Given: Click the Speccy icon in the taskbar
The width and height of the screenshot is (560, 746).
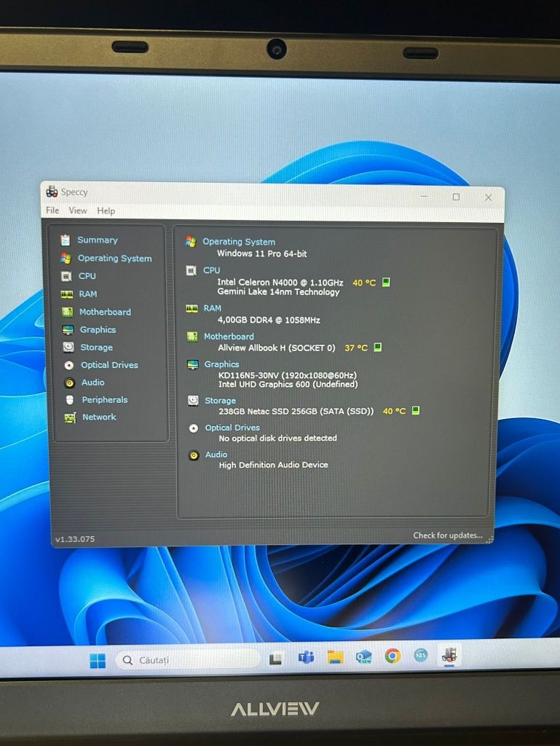Looking at the screenshot, I should click(449, 655).
